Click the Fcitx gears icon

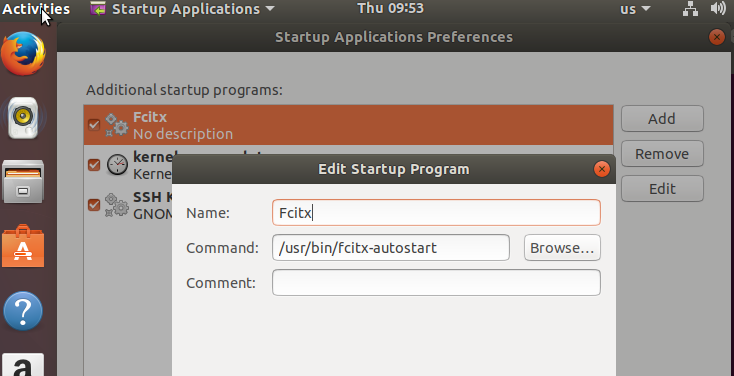tap(116, 125)
